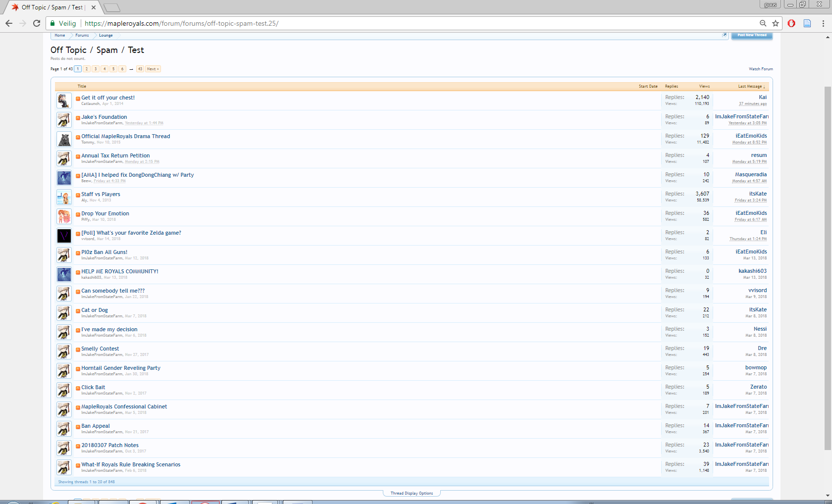The image size is (832, 504).
Task: Expand Thread Display Options
Action: 412,493
